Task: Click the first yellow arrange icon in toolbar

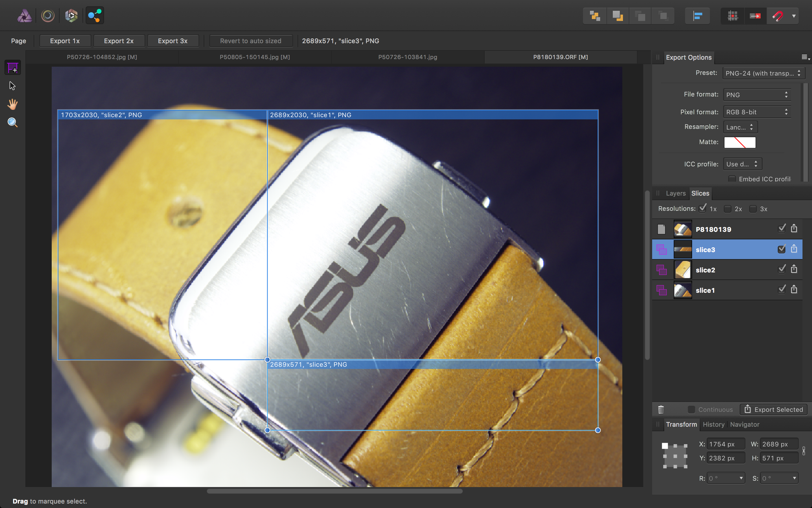Action: tap(595, 16)
